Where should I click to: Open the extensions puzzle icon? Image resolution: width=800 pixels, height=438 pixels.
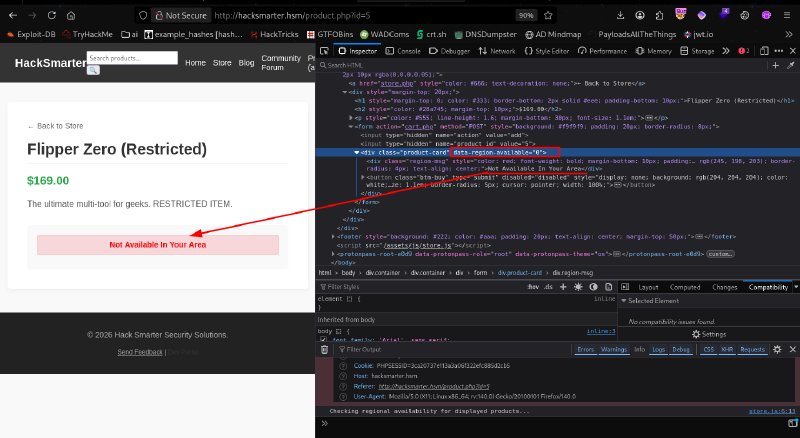click(659, 15)
